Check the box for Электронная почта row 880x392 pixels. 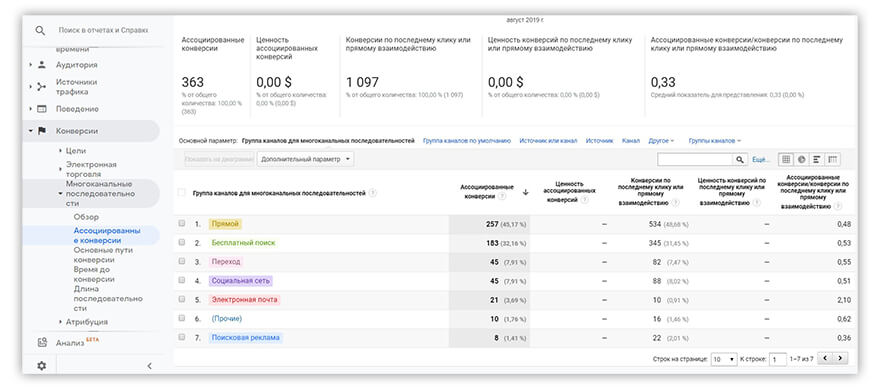(x=181, y=299)
